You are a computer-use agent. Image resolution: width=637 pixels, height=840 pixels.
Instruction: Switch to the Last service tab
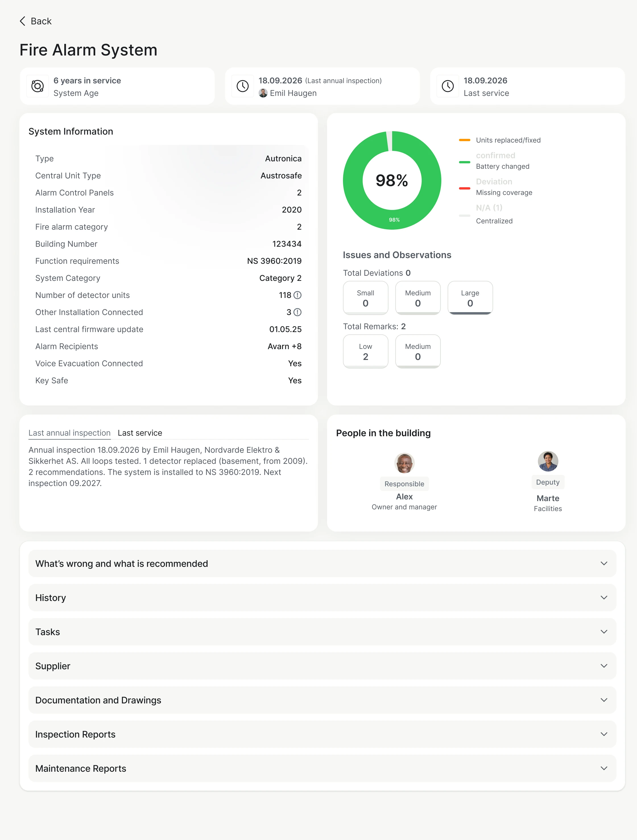(140, 433)
